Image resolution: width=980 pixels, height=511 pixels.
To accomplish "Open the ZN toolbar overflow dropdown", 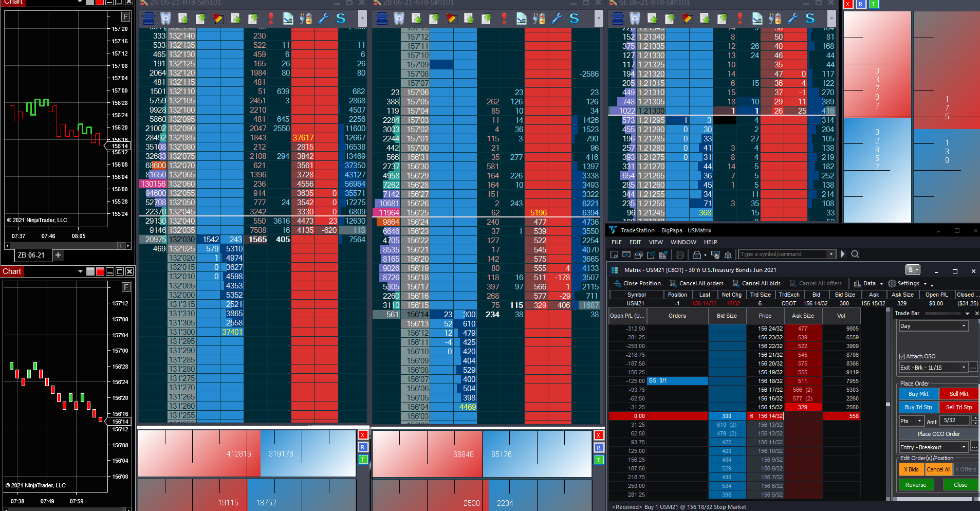I will click(x=362, y=19).
